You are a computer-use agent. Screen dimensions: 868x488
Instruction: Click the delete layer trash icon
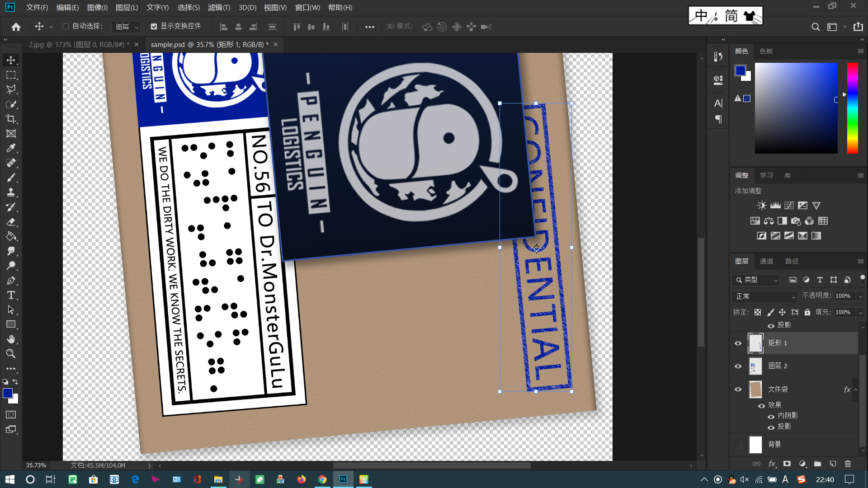point(848,464)
